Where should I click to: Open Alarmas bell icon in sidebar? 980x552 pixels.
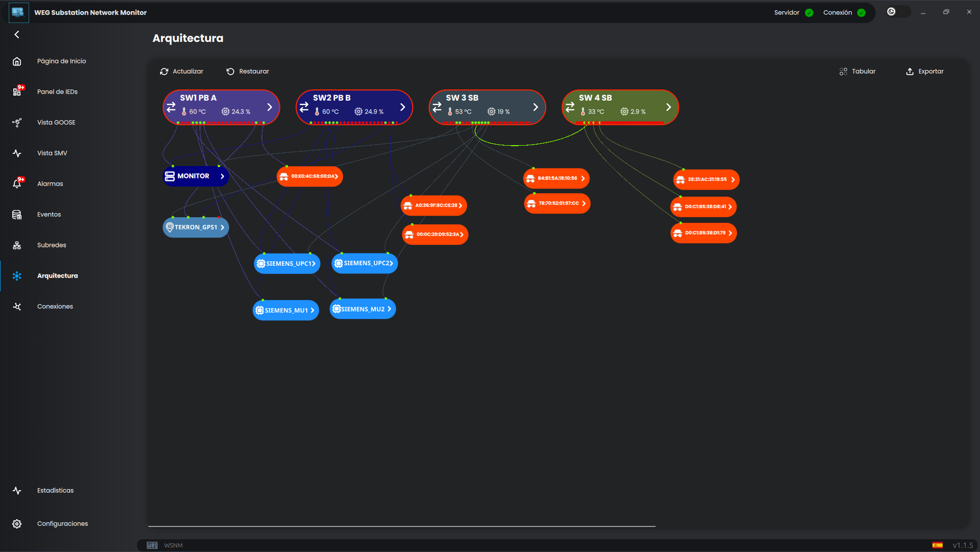point(17,184)
